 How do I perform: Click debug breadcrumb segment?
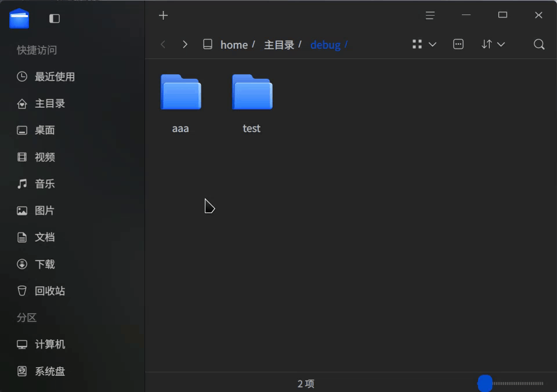coord(325,45)
